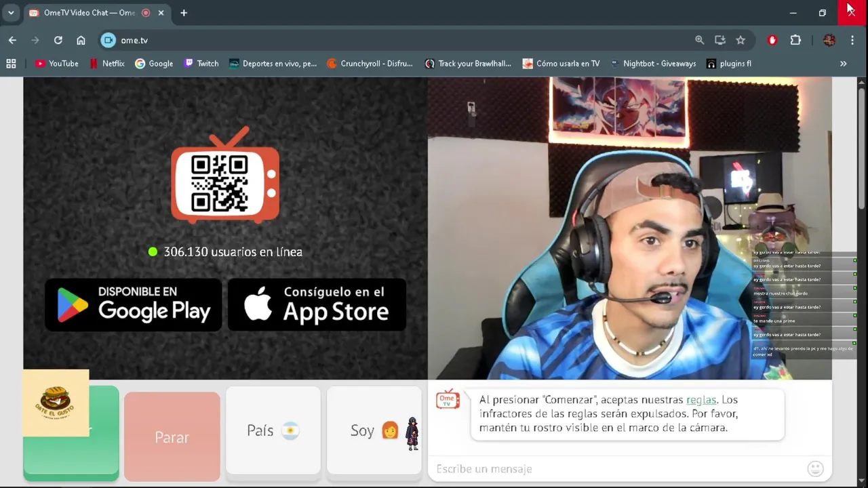Open the Twitch bookmark
The width and height of the screenshot is (868, 488).
pos(201,64)
